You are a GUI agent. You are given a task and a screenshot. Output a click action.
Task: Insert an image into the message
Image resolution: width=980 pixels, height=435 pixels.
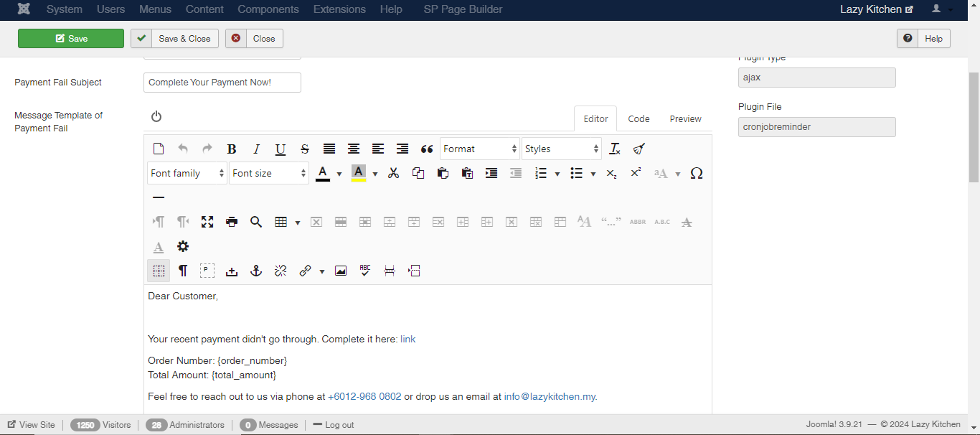[341, 271]
